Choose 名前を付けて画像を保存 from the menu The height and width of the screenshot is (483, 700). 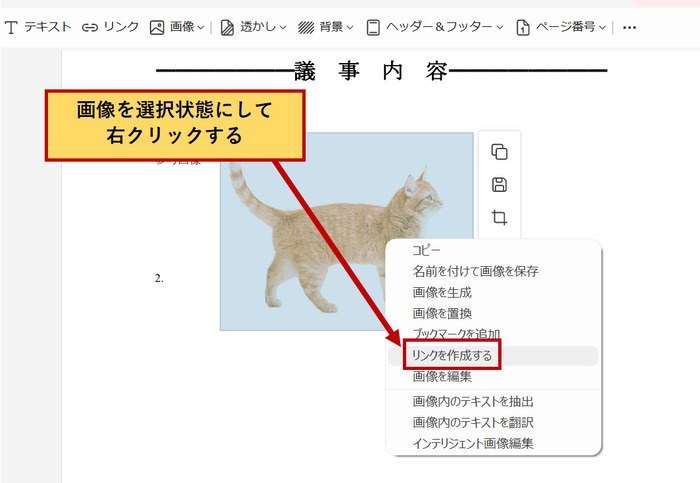493,271
